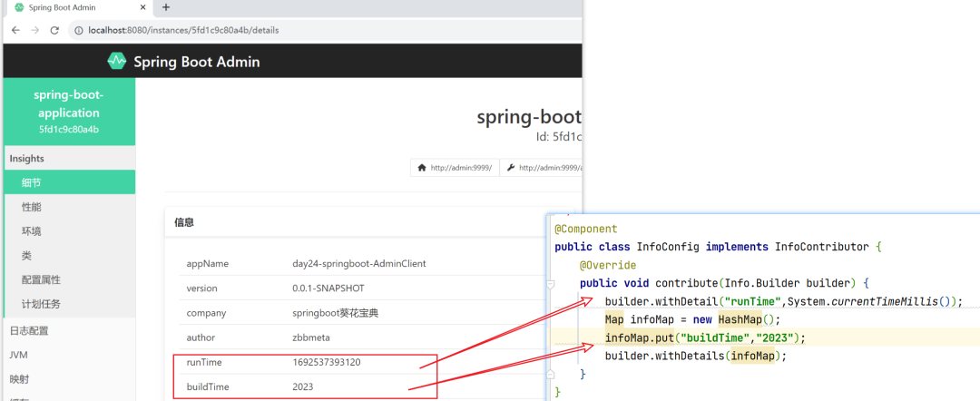Open a new browser tab with plus icon
The width and height of the screenshot is (980, 401).
[166, 7]
